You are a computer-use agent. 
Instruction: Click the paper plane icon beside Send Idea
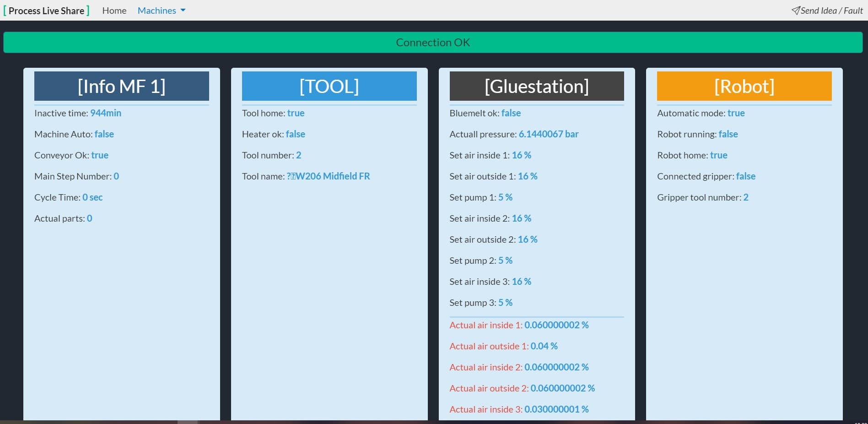pyautogui.click(x=796, y=11)
